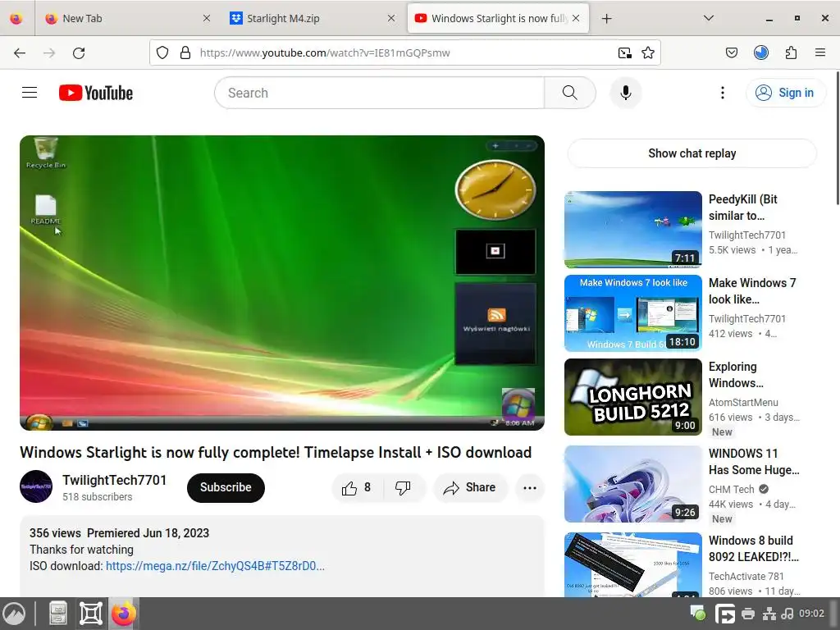Go to the YouTube home logo
This screenshot has height=630, width=840.
pos(96,93)
